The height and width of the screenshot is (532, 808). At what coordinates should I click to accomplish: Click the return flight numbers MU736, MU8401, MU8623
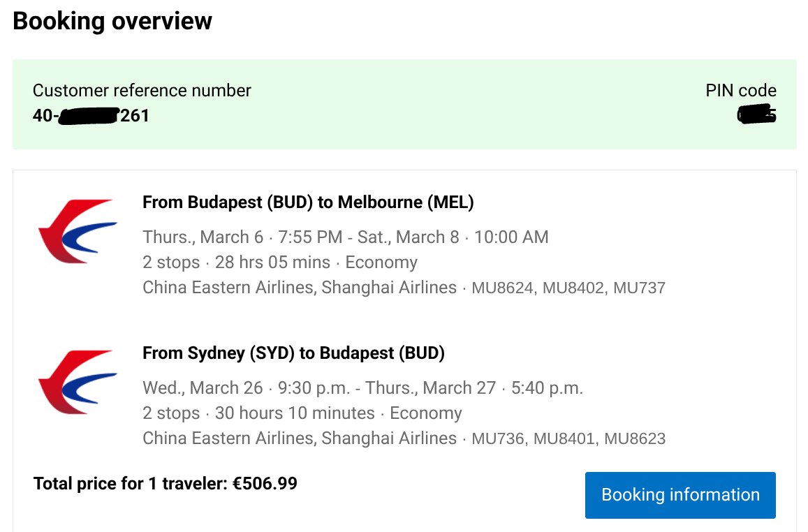click(568, 438)
